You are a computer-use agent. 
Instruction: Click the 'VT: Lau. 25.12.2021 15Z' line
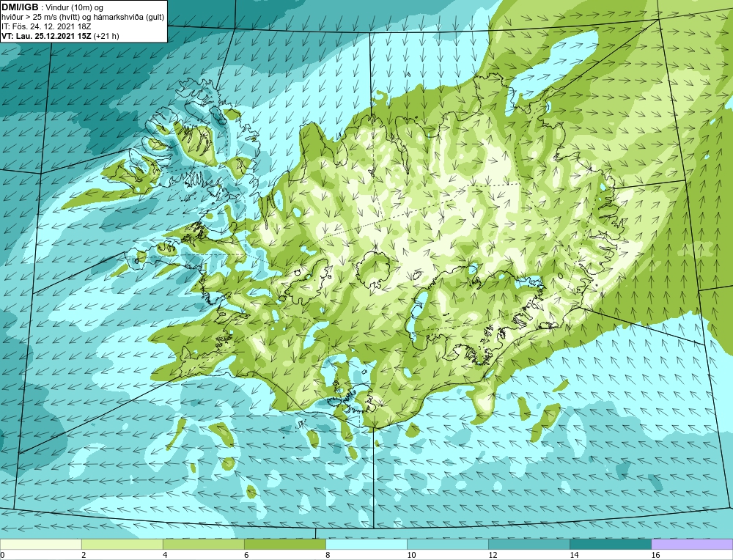tap(60, 36)
